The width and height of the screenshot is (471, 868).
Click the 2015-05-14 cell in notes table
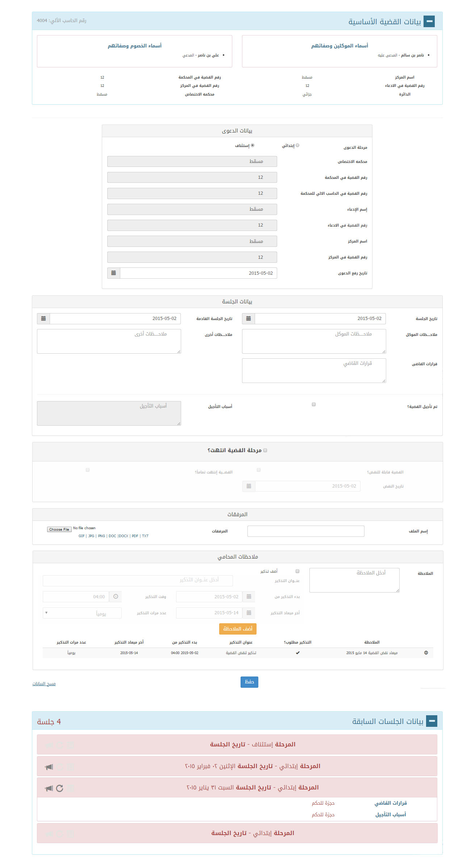click(129, 653)
